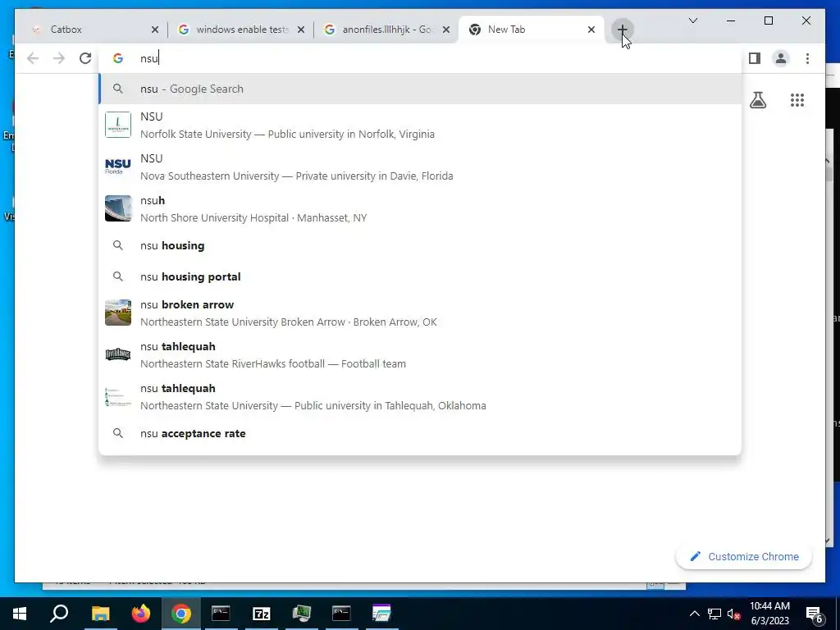This screenshot has height=630, width=840.
Task: Open a new tab with plus button
Action: coord(622,30)
